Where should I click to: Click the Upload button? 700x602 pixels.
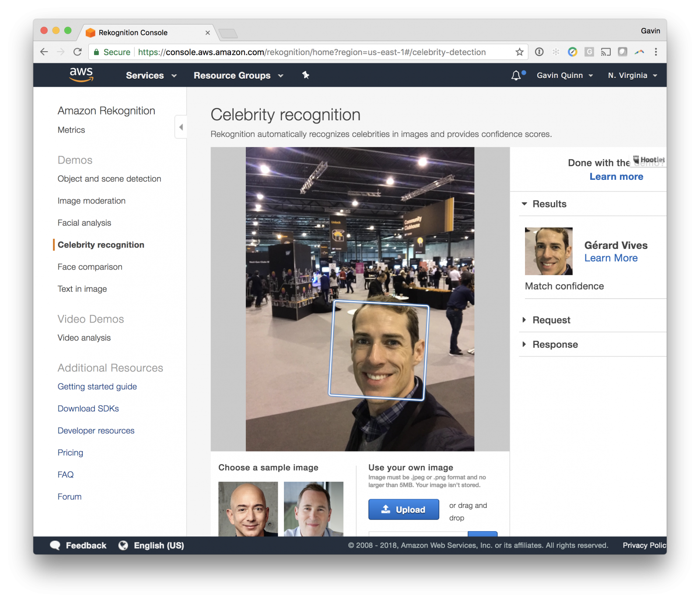[403, 509]
